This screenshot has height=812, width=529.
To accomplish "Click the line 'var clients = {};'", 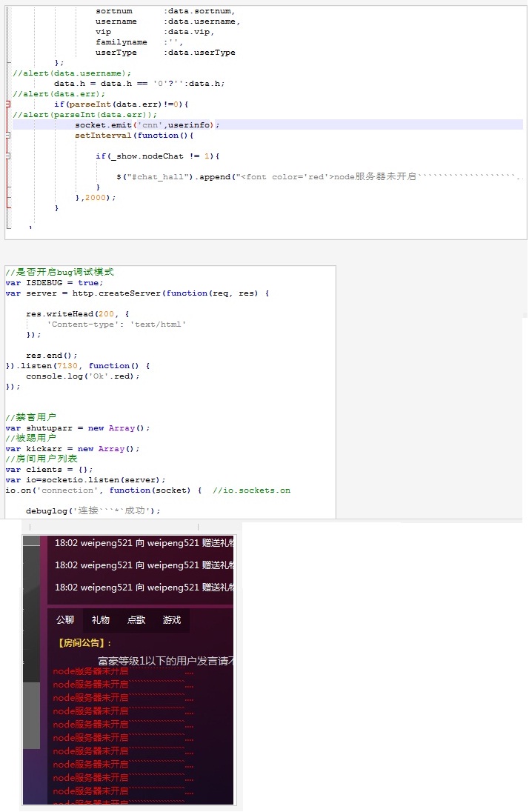I will tap(49, 469).
